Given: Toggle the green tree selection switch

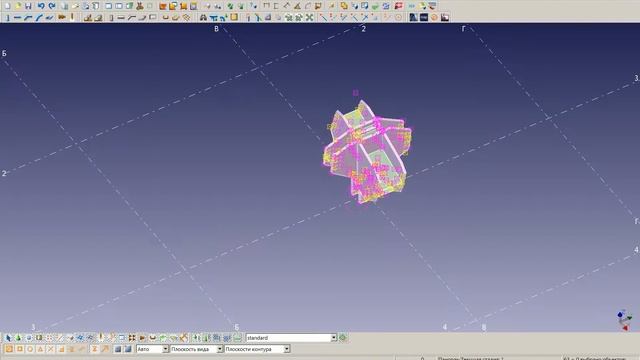Looking at the screenshot, I should [x=18, y=338].
